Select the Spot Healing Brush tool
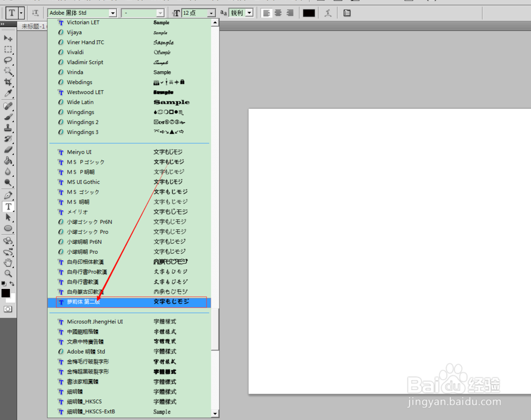The image size is (531, 420). point(8,106)
